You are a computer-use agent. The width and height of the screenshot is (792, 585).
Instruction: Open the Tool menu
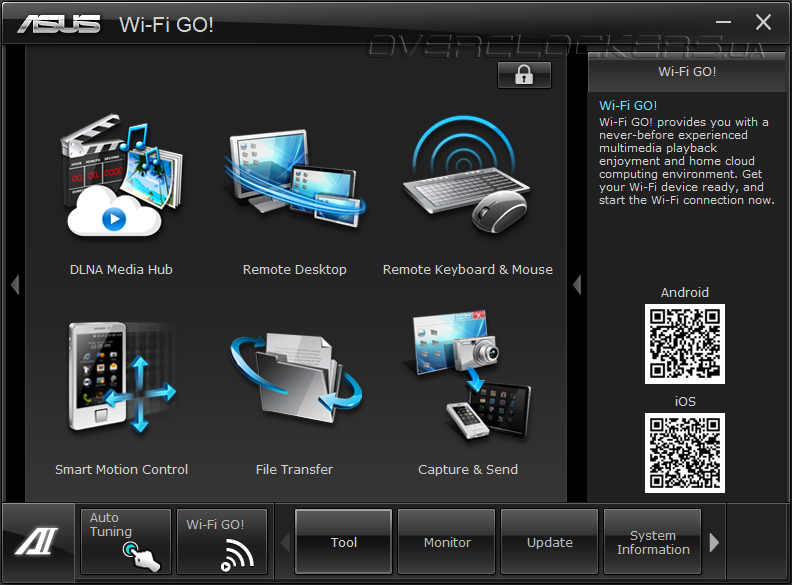coord(343,542)
